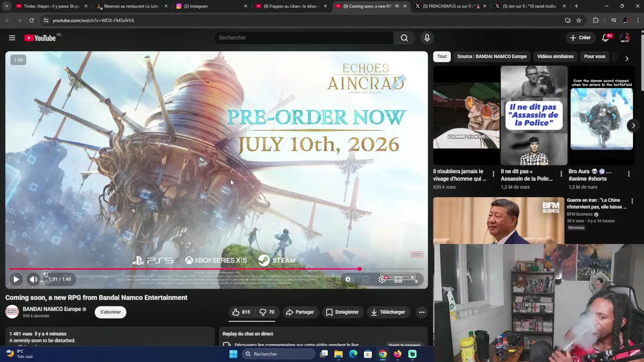Resume video with the play button
This screenshot has width=644, height=362.
click(x=16, y=279)
